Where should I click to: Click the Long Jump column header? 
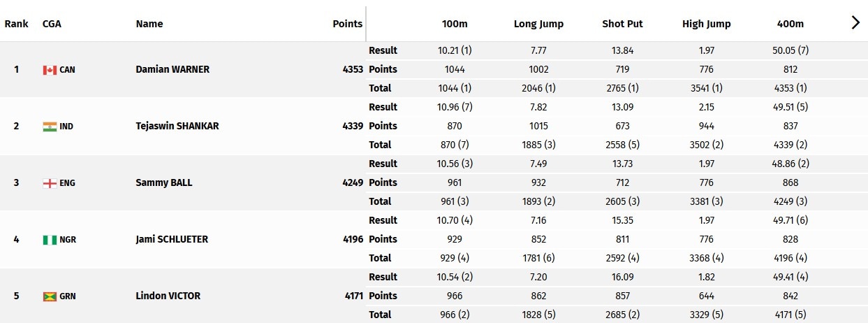coord(538,24)
